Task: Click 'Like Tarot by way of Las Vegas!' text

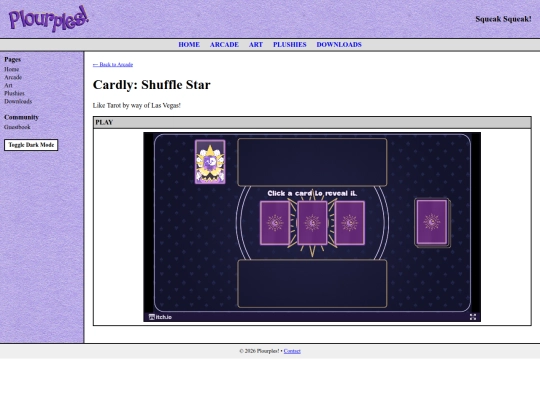Action: (x=137, y=105)
